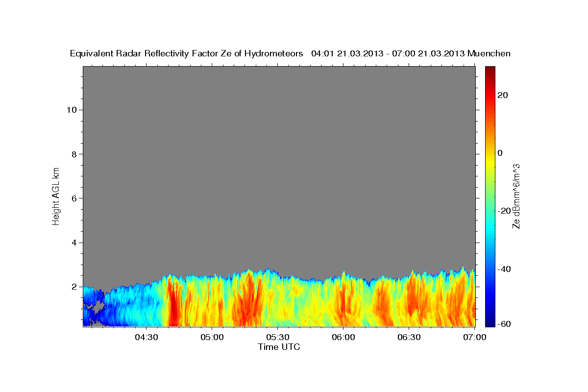588x392 pixels.
Task: Click the colorbar value 0
Action: pyautogui.click(x=500, y=153)
